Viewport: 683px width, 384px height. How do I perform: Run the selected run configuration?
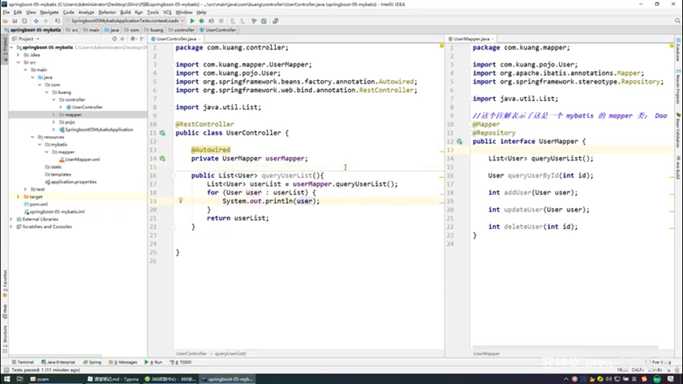click(x=192, y=21)
